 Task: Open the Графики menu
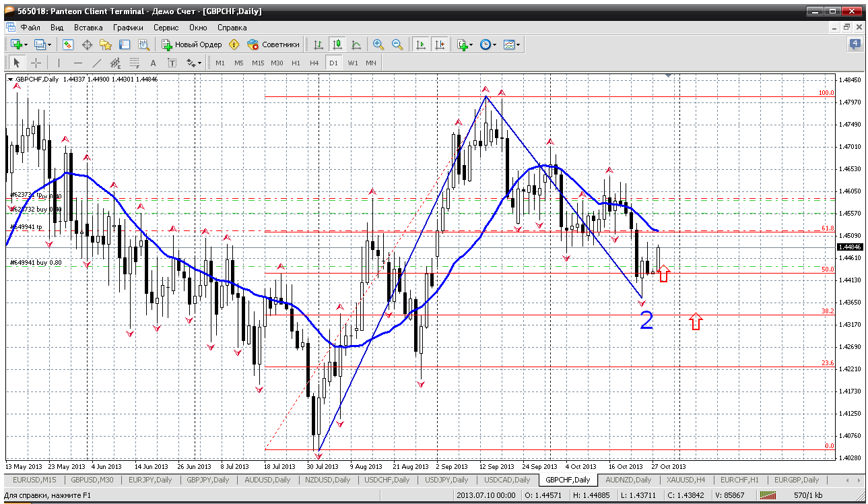click(128, 28)
